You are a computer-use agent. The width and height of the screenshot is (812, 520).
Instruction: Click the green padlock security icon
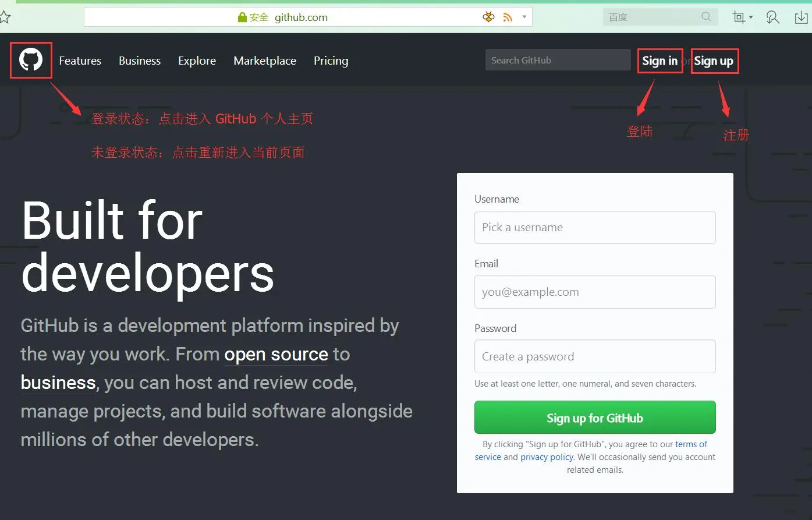coord(242,17)
